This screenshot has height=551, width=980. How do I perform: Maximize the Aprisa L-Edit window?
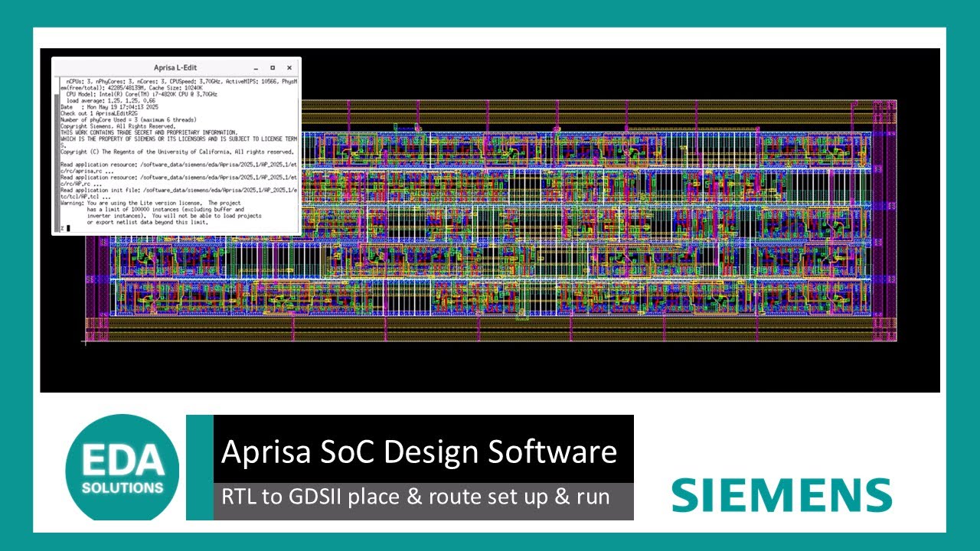273,68
